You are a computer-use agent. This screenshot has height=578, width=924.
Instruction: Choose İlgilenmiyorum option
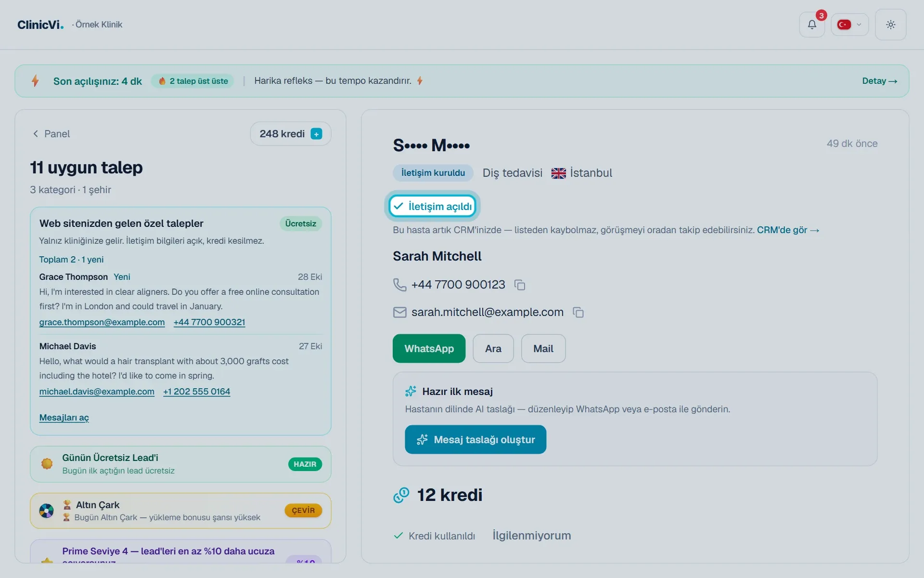coord(532,536)
